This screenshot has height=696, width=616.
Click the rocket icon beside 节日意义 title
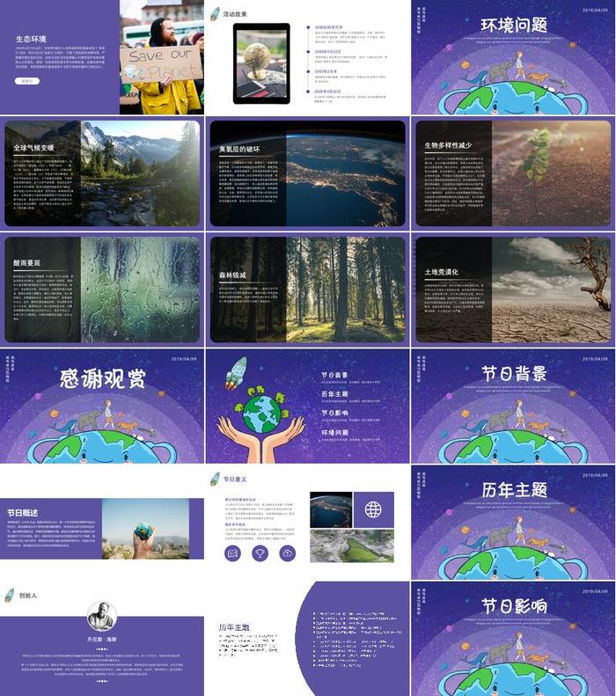coord(214,479)
